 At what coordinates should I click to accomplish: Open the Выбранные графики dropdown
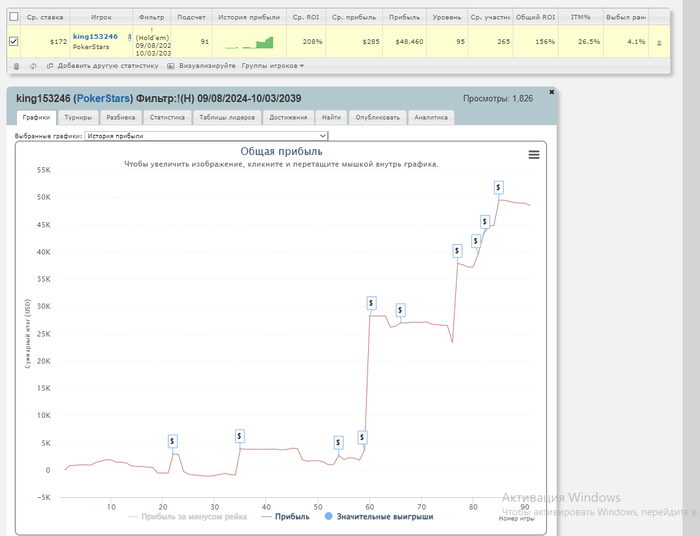[x=206, y=135]
